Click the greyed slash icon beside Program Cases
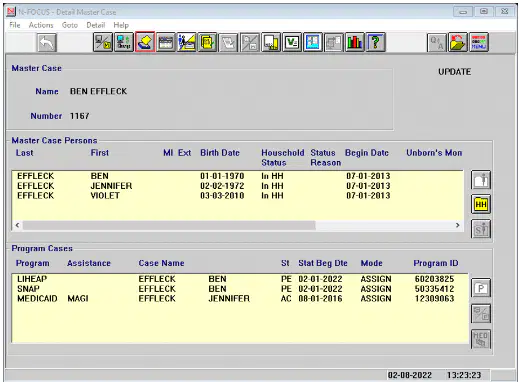Screen dimensions: 519x382 481,314
